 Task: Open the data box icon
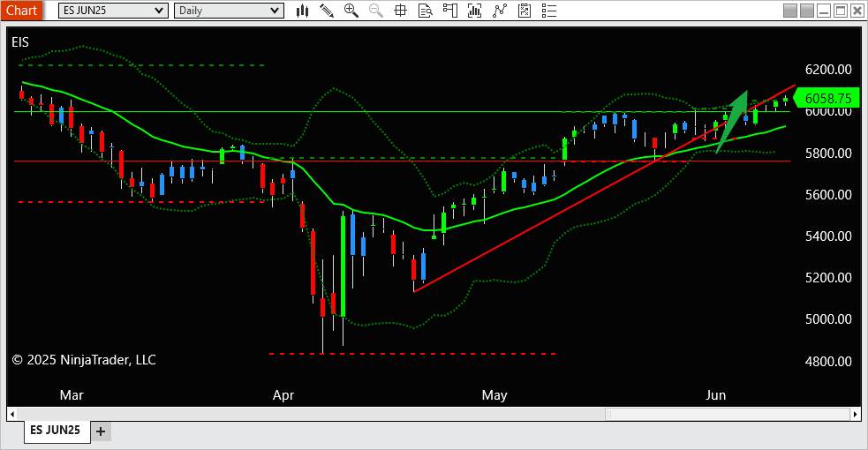coord(425,11)
